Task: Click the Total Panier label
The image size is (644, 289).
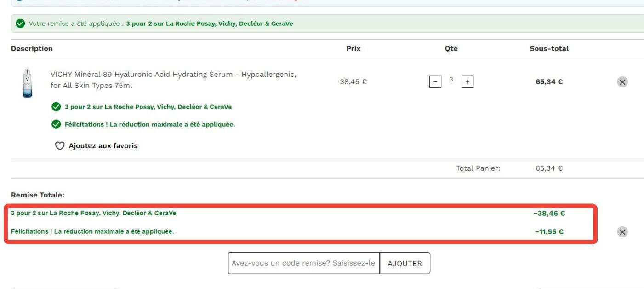Action: coord(478,168)
